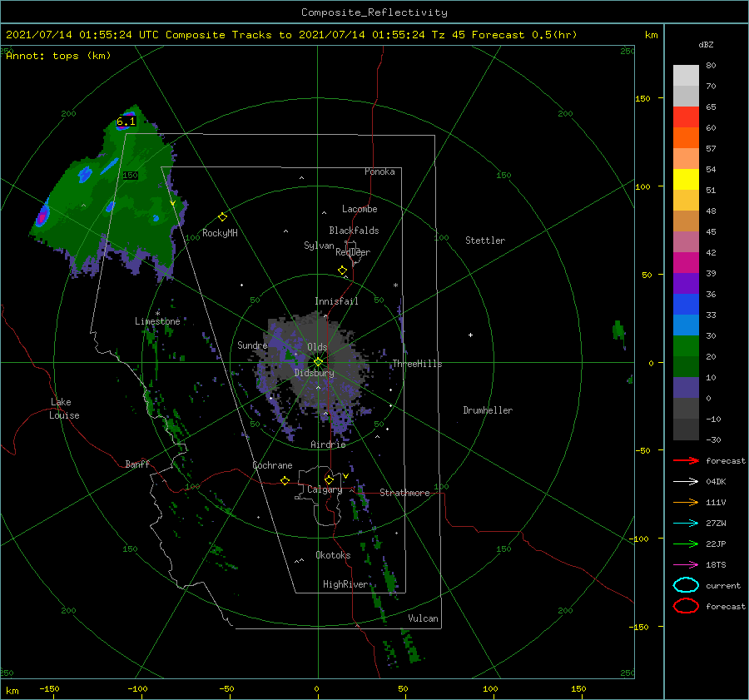Click the red forecast ellipse legend icon
Screen dimensions: 749x700
pyautogui.click(x=686, y=606)
